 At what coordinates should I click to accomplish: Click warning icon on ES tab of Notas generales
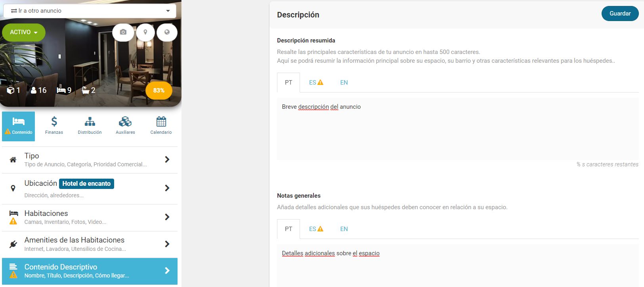coord(321,229)
